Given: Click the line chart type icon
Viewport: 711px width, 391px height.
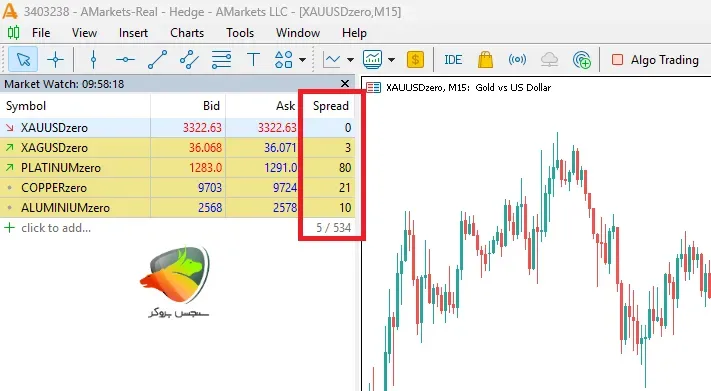Looking at the screenshot, I should 332,59.
